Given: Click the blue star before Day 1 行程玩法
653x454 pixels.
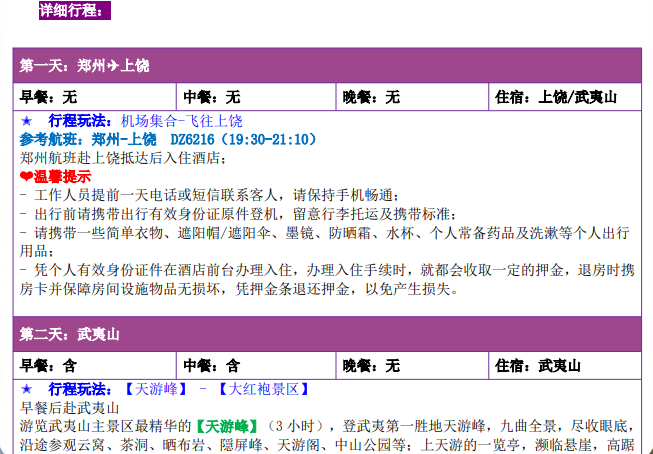Looking at the screenshot, I should 27,121.
